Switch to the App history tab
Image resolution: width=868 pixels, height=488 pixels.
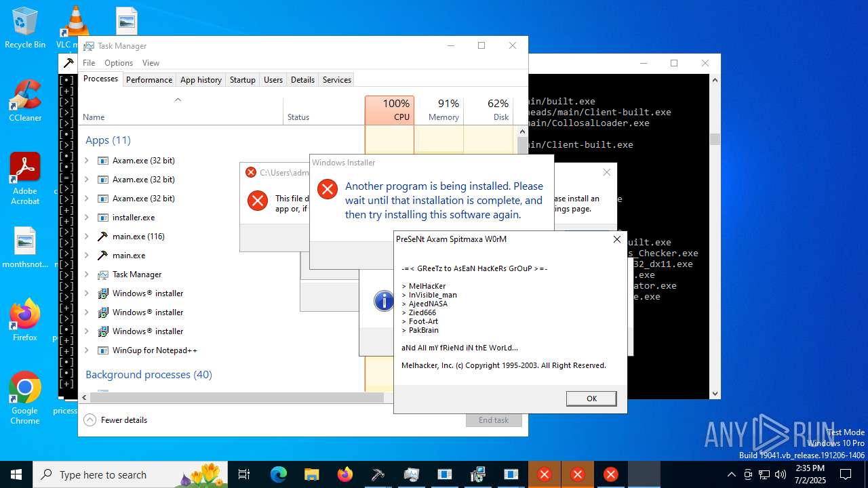(201, 80)
